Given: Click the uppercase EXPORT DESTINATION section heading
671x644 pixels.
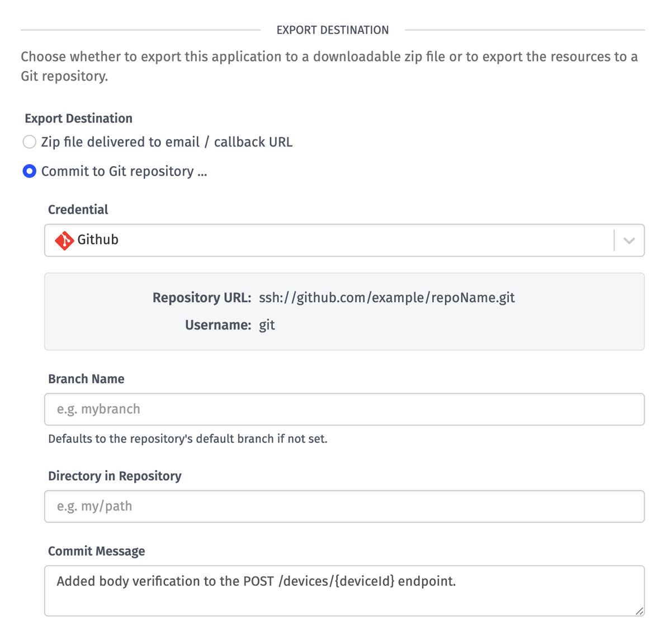Looking at the screenshot, I should [x=333, y=30].
